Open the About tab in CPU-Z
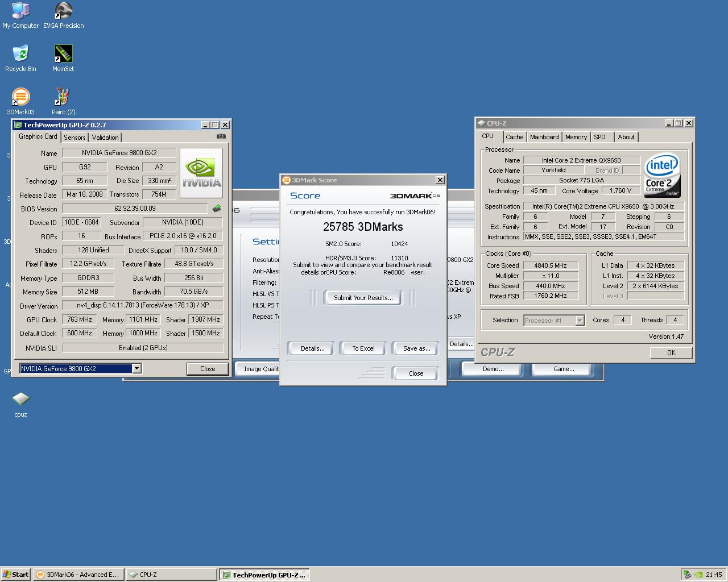728x582 pixels. pos(626,137)
